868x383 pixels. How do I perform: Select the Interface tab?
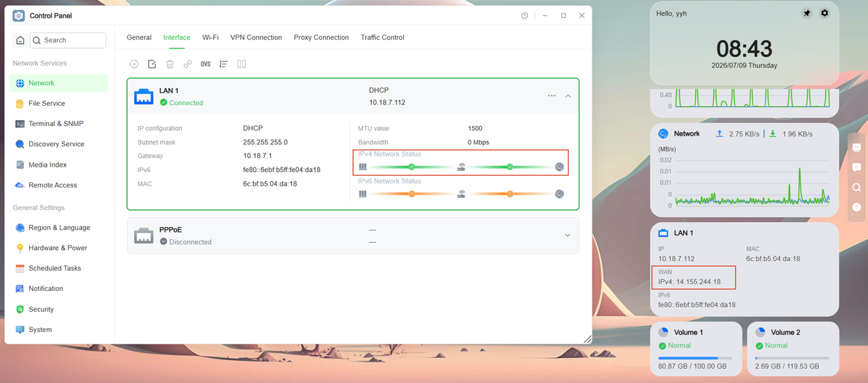pyautogui.click(x=176, y=37)
